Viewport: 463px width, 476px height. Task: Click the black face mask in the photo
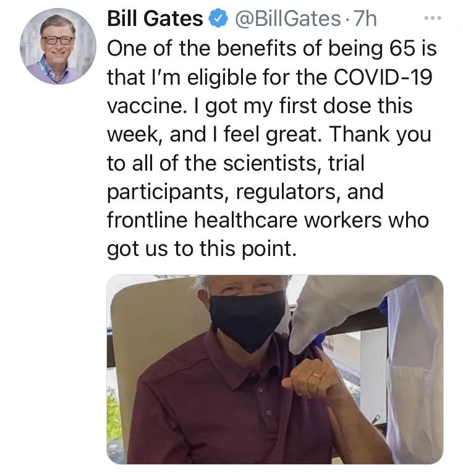[x=247, y=321]
